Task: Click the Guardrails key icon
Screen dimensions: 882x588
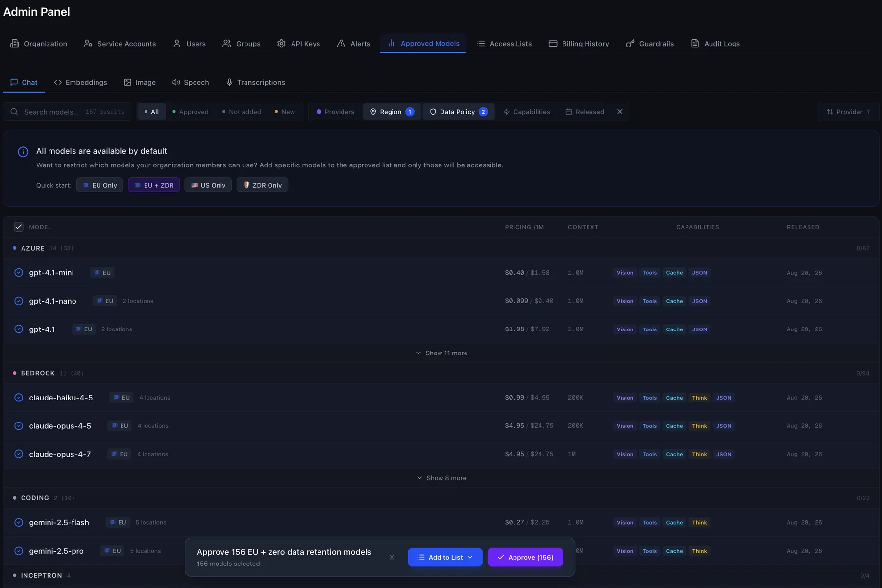Action: (630, 44)
